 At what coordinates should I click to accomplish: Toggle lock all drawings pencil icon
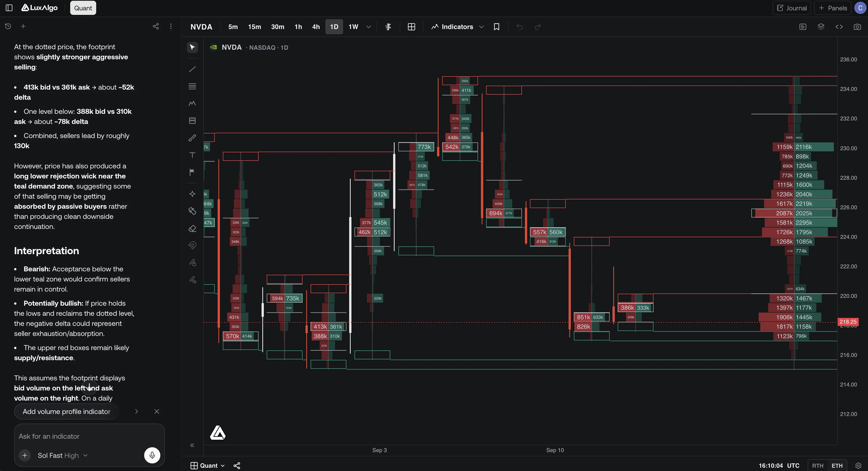(192, 263)
